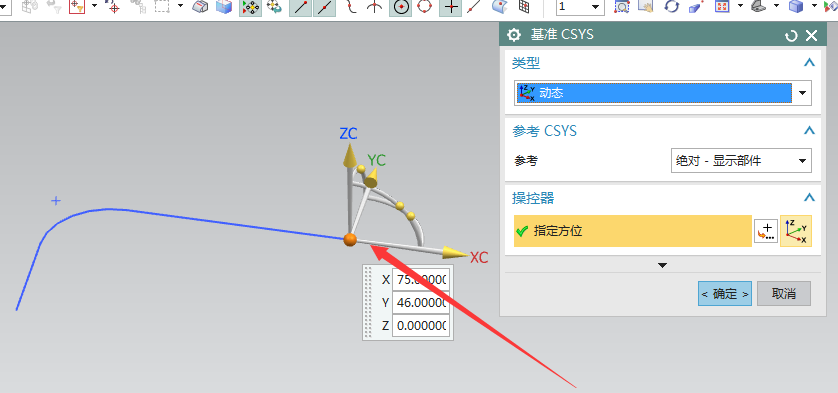The image size is (838, 393).
Task: Collapse the 参考 CSYS section
Action: coord(809,130)
